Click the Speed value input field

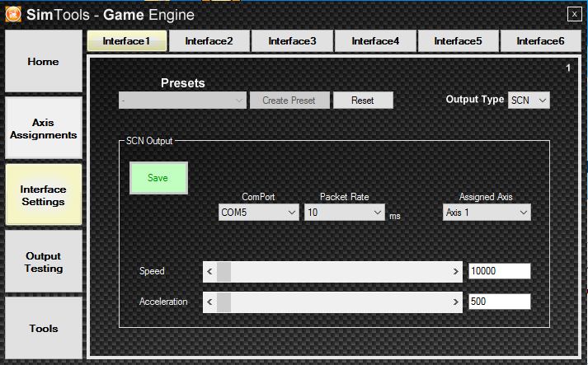tap(498, 271)
